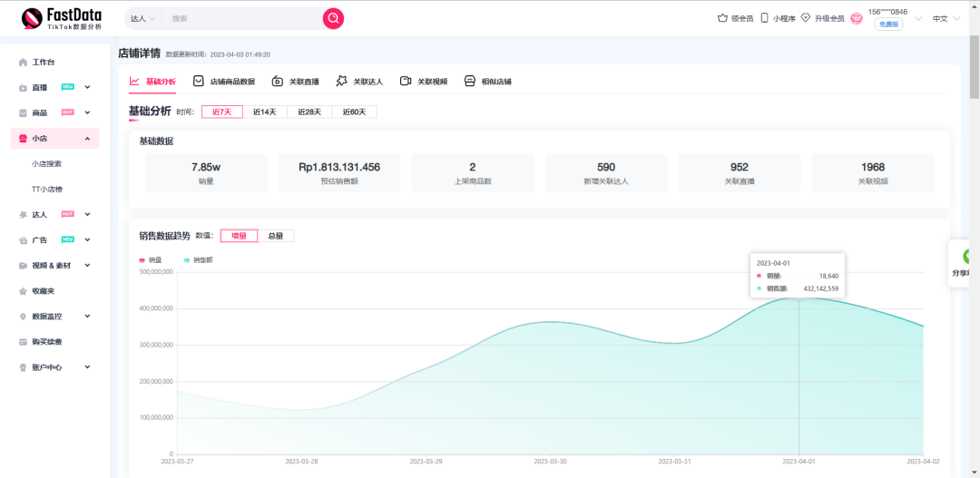Viewport: 980px width, 478px height.
Task: Click the 小程序 link
Action: pos(784,19)
